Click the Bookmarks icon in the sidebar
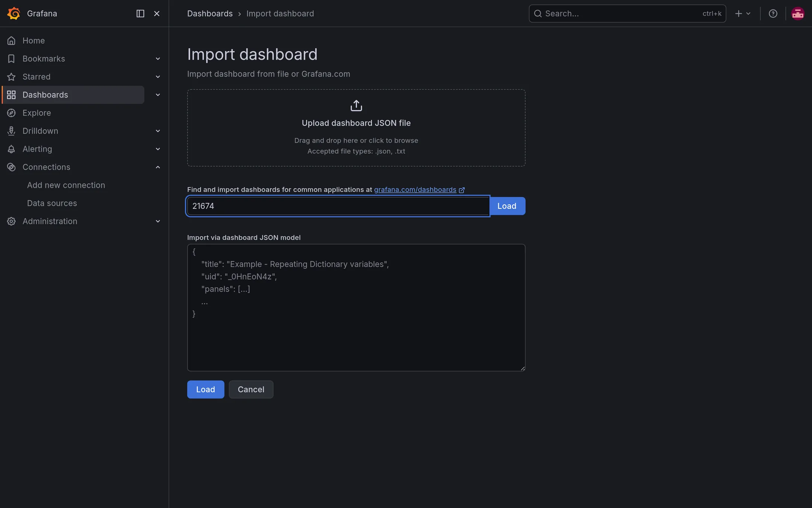812x508 pixels. [11, 59]
